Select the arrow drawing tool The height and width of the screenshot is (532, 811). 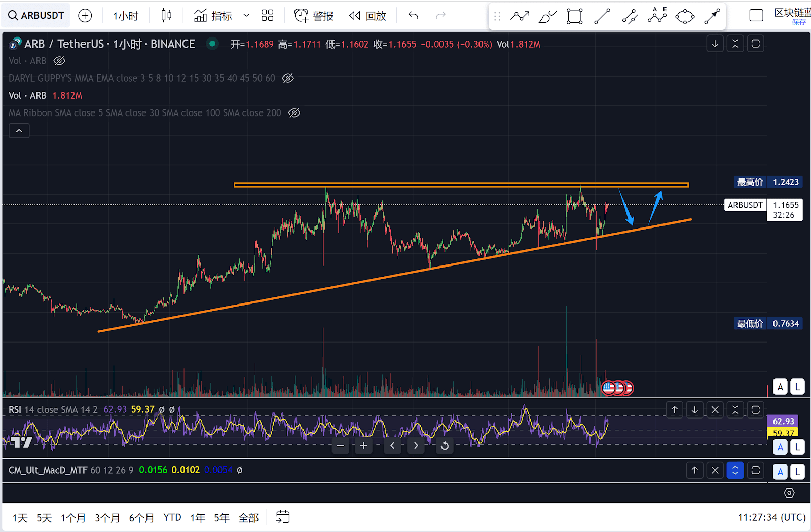pos(712,16)
